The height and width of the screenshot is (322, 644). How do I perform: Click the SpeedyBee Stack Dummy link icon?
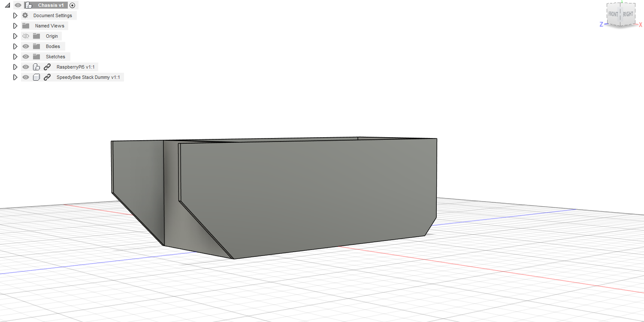coord(47,77)
